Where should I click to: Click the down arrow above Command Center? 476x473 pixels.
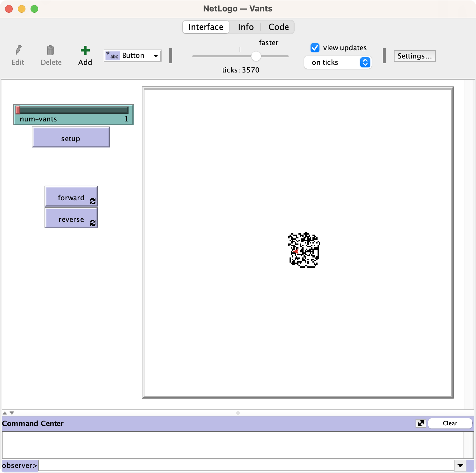pyautogui.click(x=12, y=413)
